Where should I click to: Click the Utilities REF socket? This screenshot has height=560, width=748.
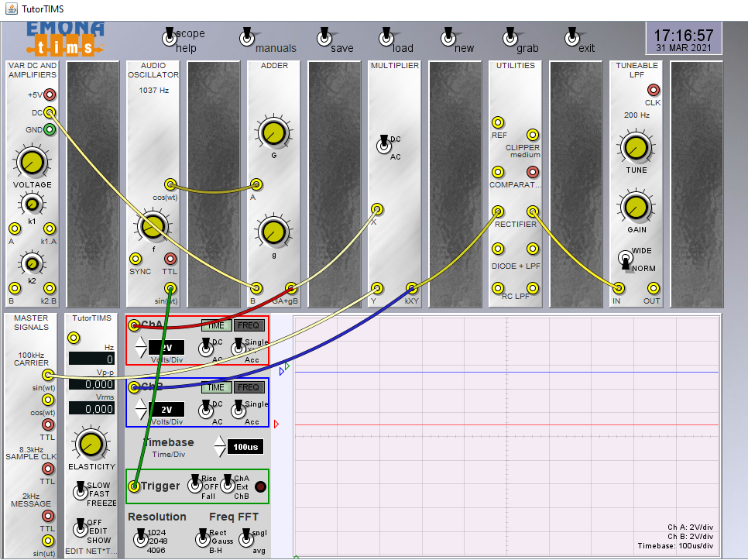(498, 122)
